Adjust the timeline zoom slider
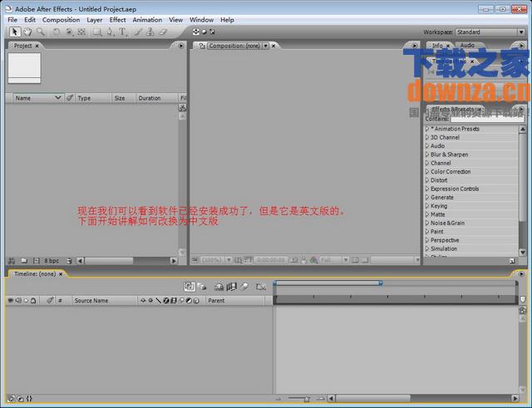This screenshot has height=408, width=532. tap(307, 399)
